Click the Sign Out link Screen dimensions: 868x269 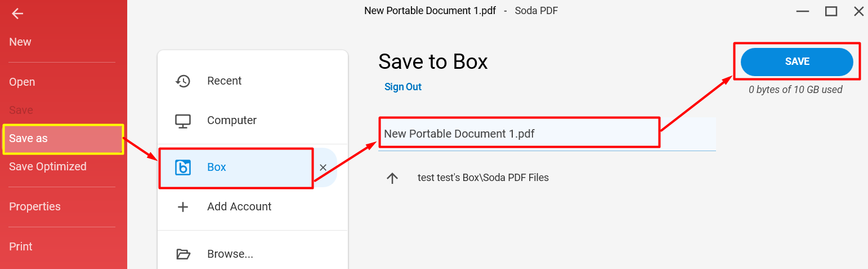(x=403, y=87)
